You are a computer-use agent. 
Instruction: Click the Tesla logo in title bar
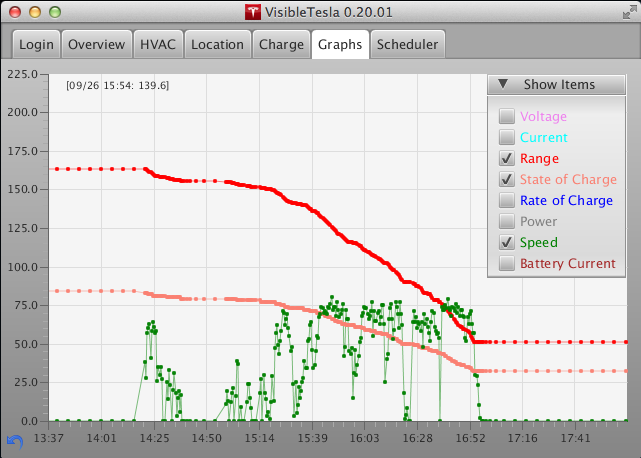click(x=253, y=12)
